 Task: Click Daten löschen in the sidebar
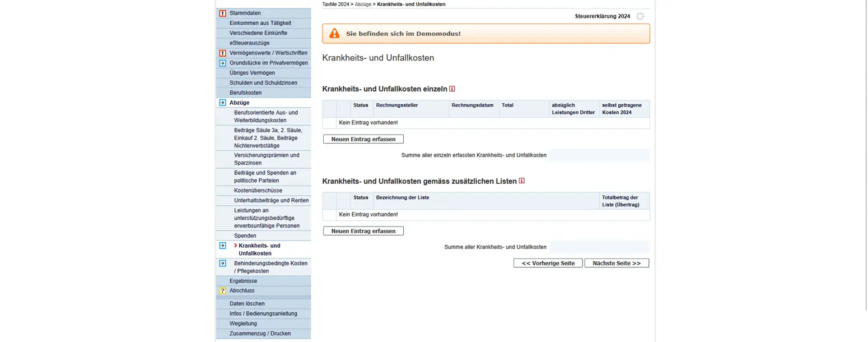(x=247, y=304)
